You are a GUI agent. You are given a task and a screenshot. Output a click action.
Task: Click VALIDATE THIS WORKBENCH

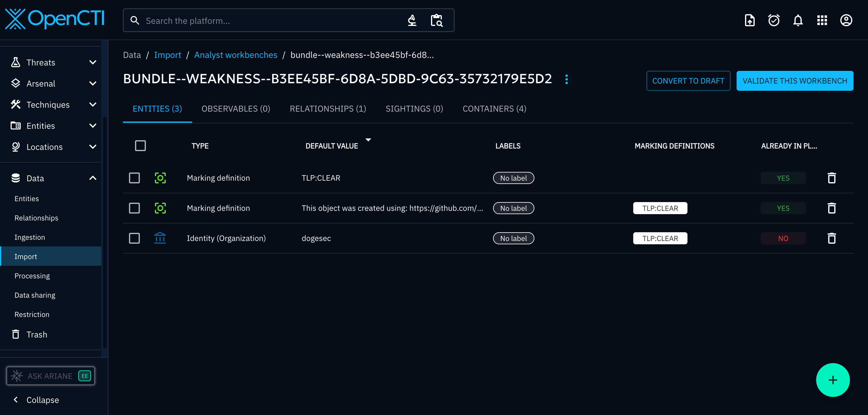795,81
